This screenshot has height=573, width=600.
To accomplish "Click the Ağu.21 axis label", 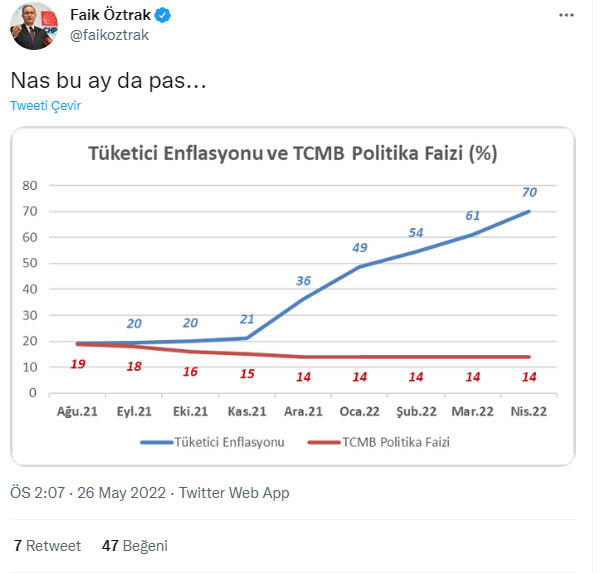I will tap(77, 411).
